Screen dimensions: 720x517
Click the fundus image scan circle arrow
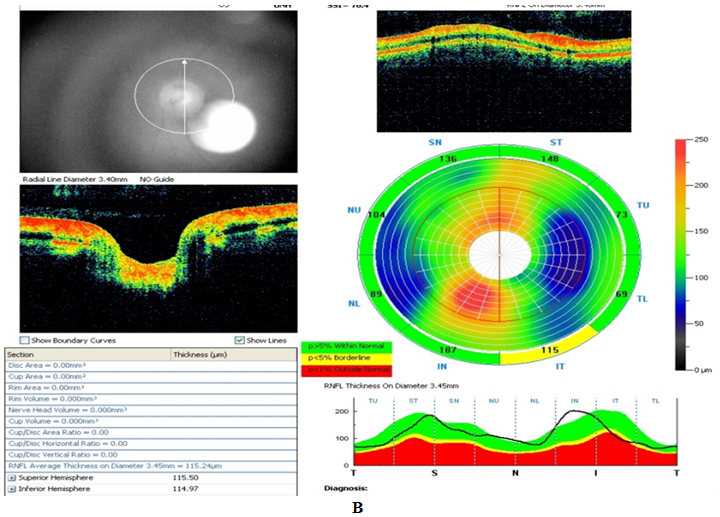(184, 96)
